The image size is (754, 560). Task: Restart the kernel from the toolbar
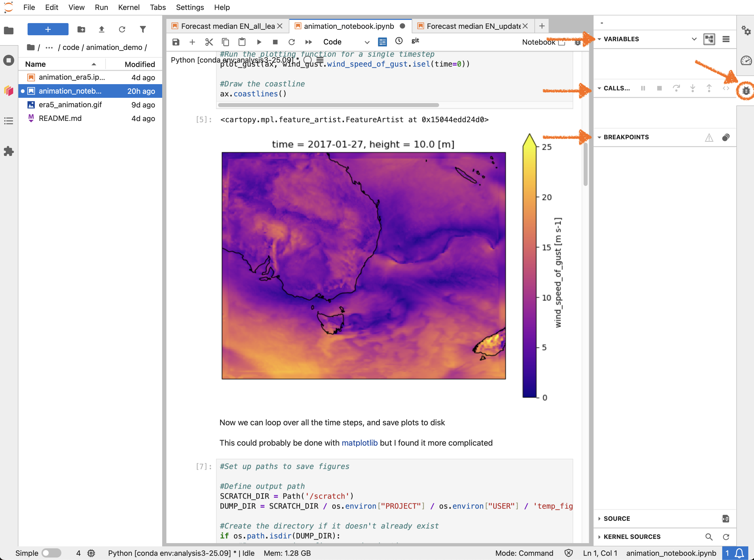tap(292, 42)
